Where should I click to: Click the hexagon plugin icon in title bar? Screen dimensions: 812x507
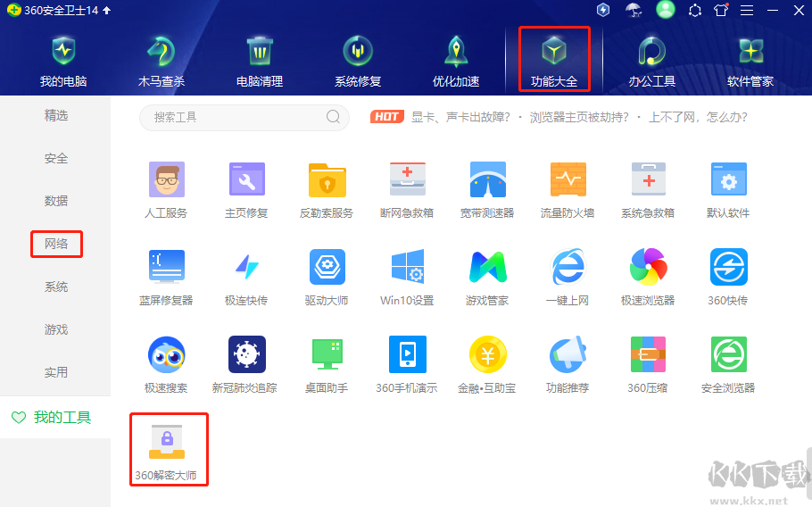[694, 11]
